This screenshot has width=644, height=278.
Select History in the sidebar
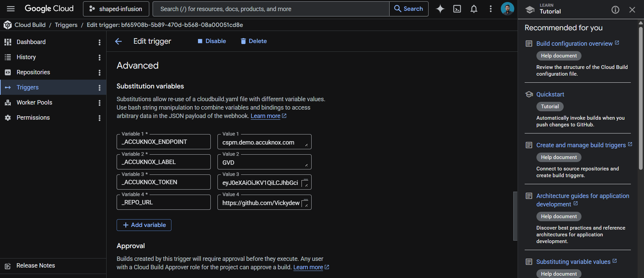coord(53,57)
